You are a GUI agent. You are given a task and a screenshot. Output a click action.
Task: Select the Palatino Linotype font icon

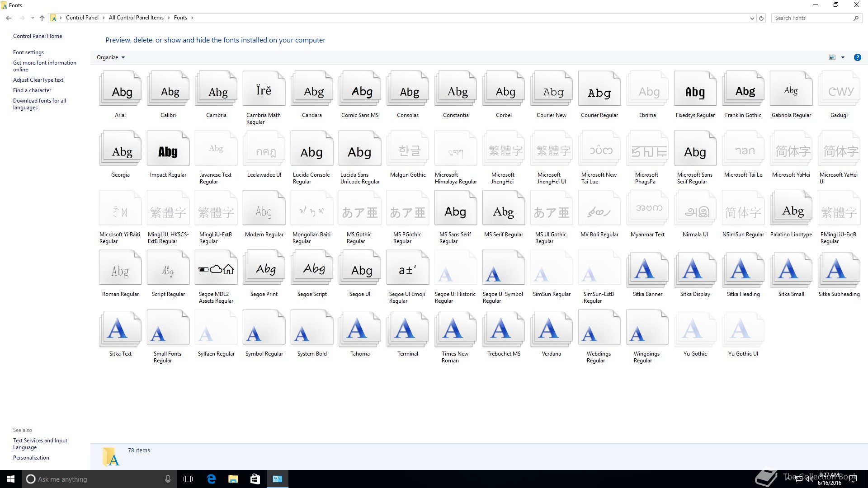(791, 208)
